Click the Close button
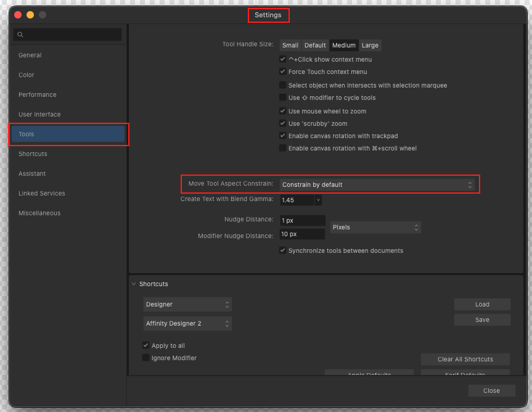532x412 pixels. [491, 390]
